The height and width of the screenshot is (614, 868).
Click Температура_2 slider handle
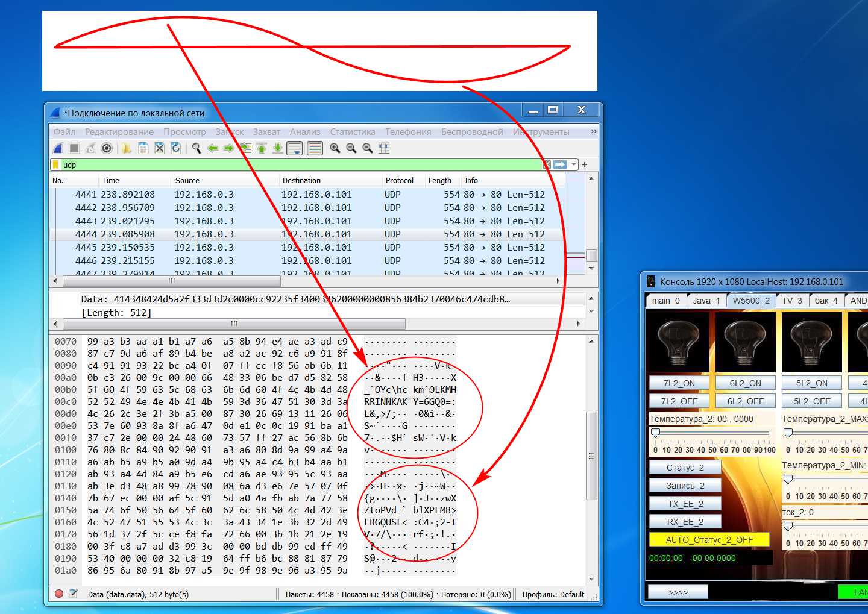point(656,433)
